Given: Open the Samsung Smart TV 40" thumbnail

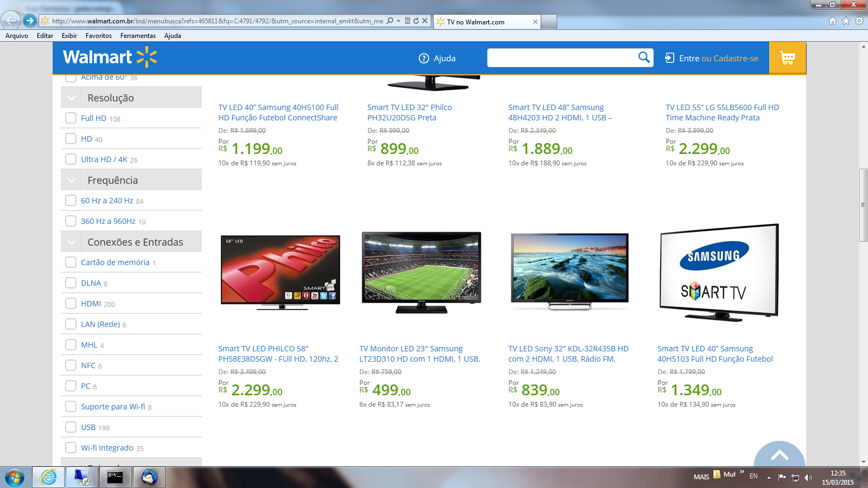Looking at the screenshot, I should pos(719,273).
